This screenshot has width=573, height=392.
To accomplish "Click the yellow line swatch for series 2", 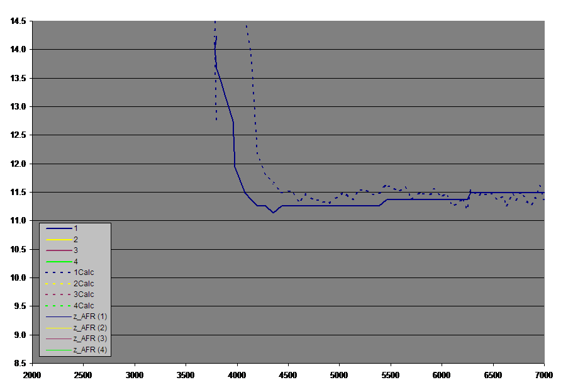I will point(56,239).
